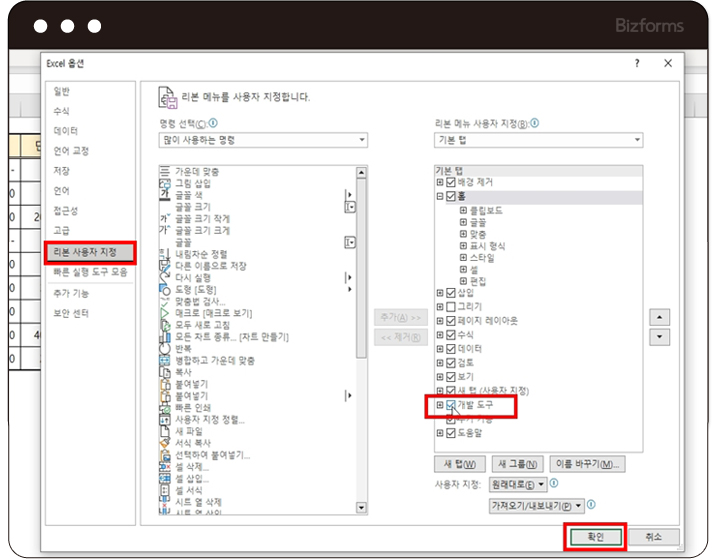The height and width of the screenshot is (560, 715).
Task: Select the 가운데 맞춤 command icon in the list
Action: 165,171
